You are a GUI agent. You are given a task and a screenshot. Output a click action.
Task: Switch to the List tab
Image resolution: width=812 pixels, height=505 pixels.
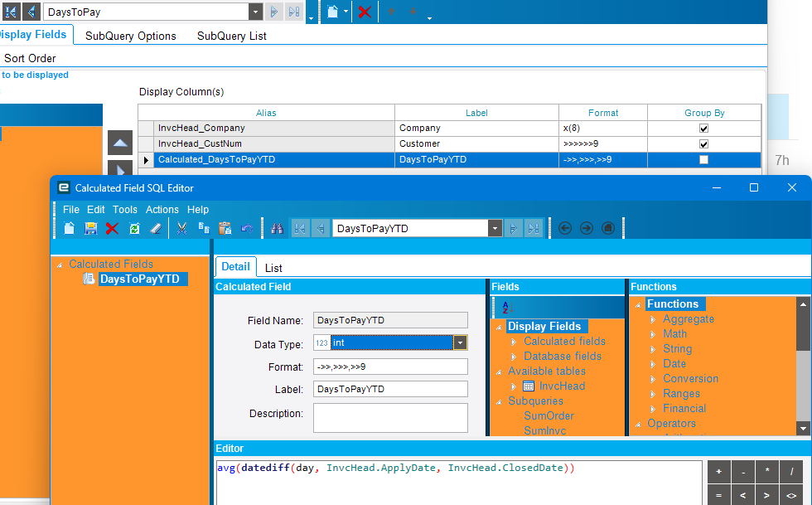click(273, 268)
